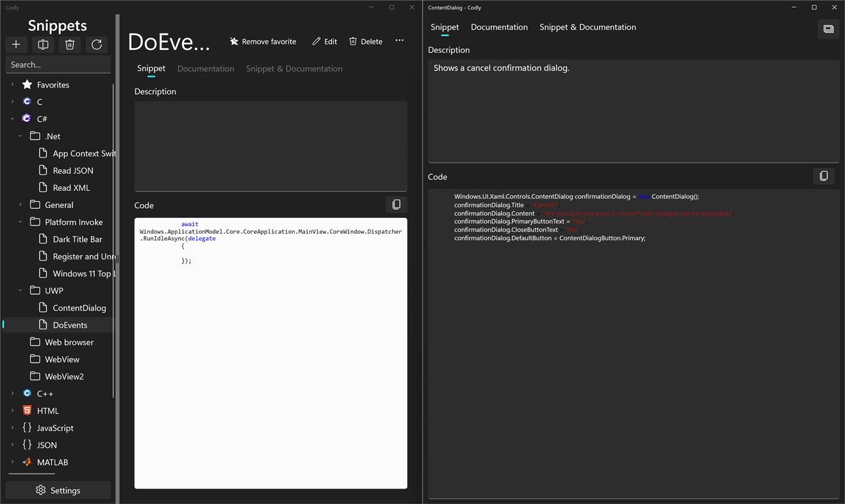
Task: Click inside the DoEvents code area
Action: click(271, 353)
